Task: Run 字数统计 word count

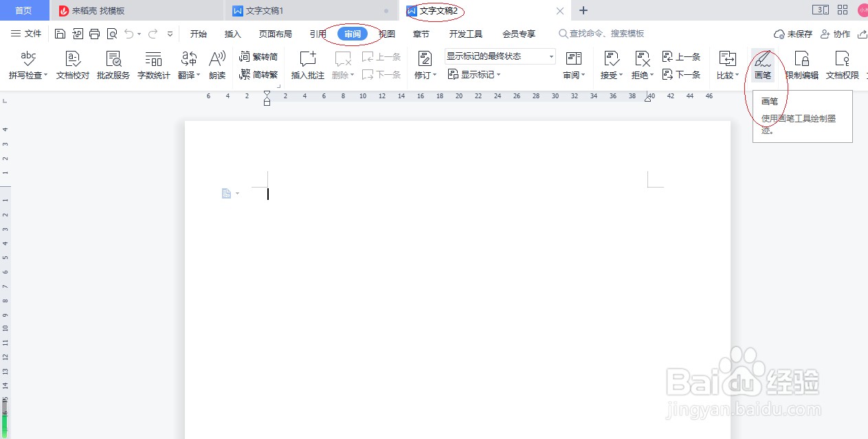Action: tap(153, 65)
